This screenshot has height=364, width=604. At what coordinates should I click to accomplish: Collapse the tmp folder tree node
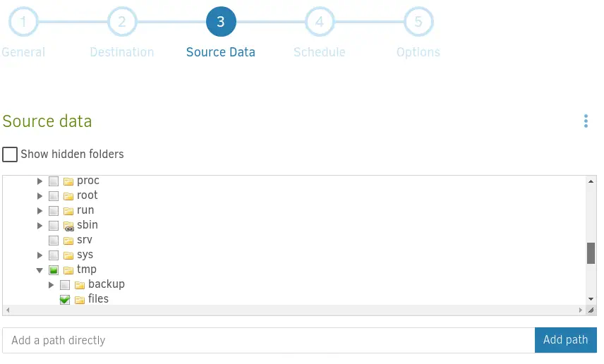coord(40,270)
